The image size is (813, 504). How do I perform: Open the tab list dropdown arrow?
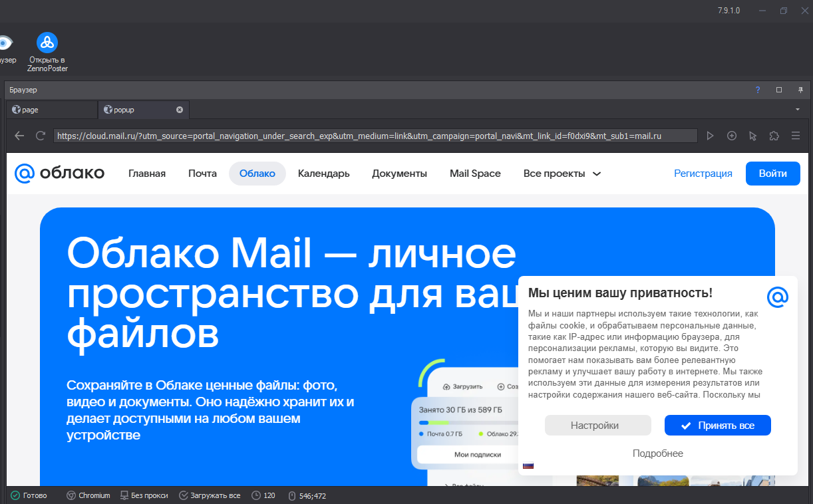click(798, 110)
